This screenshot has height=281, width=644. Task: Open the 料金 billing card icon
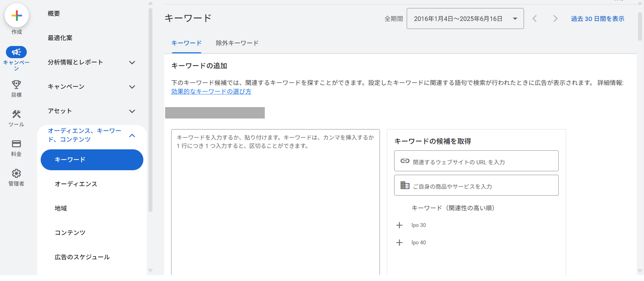(16, 144)
